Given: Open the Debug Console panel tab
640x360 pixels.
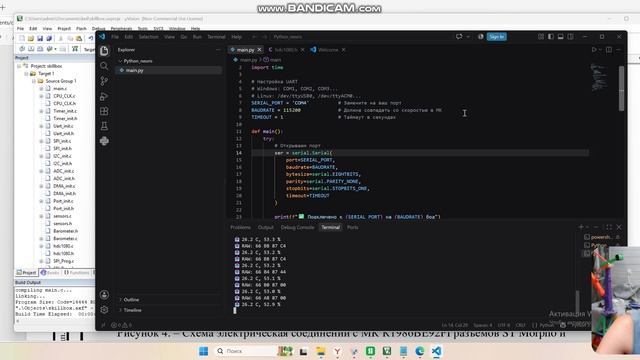Looking at the screenshot, I should pos(298,227).
